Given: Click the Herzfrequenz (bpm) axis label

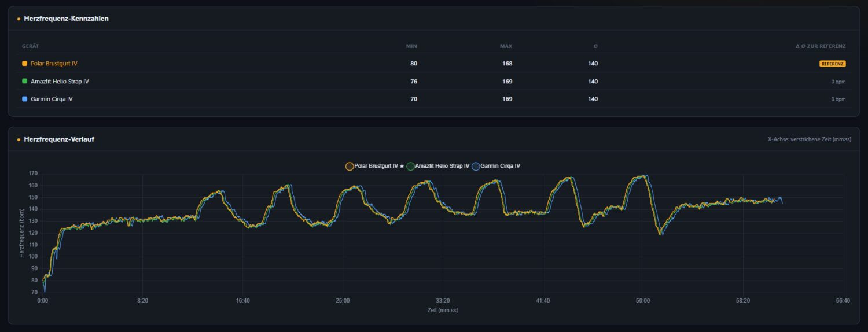Looking at the screenshot, I should [x=22, y=233].
